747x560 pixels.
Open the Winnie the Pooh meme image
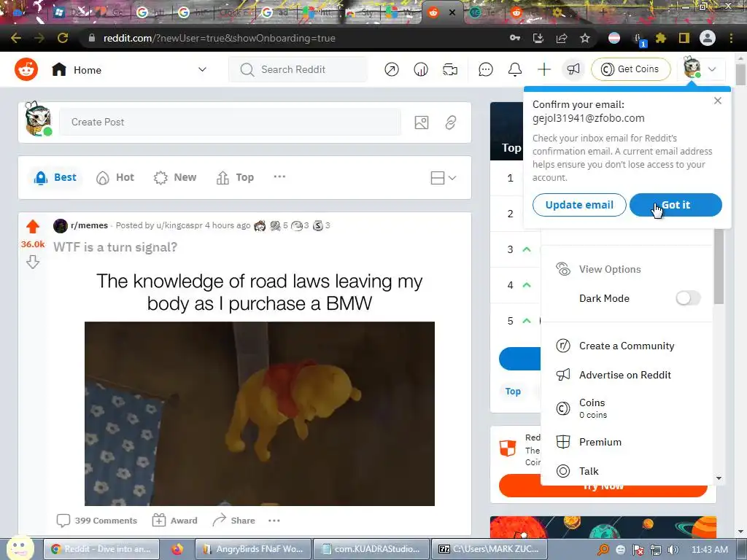(x=260, y=413)
